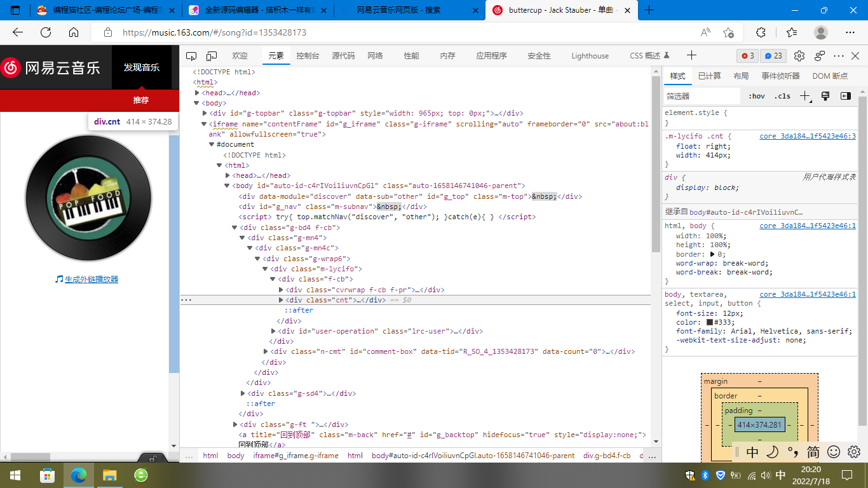
Task: Open the Edge favorites list
Action: coord(791,32)
